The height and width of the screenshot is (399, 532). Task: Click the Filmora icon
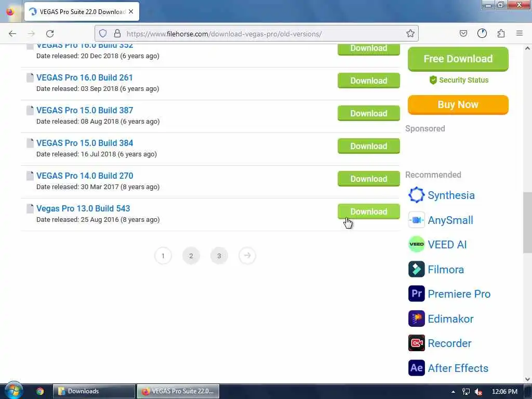pyautogui.click(x=416, y=269)
